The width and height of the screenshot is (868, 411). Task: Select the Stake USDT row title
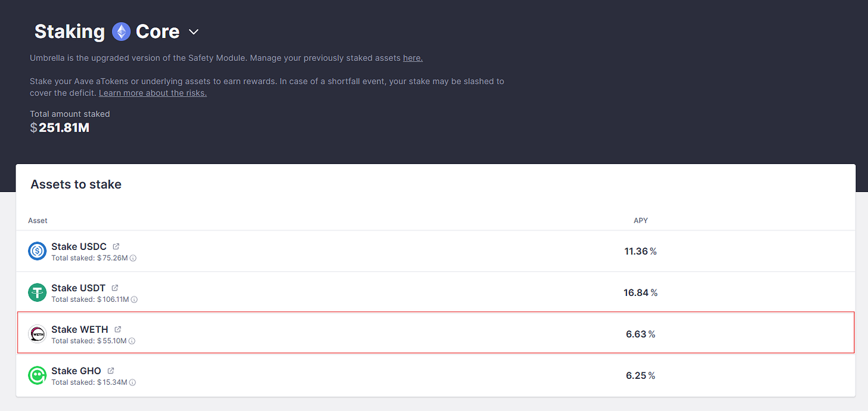tap(78, 288)
